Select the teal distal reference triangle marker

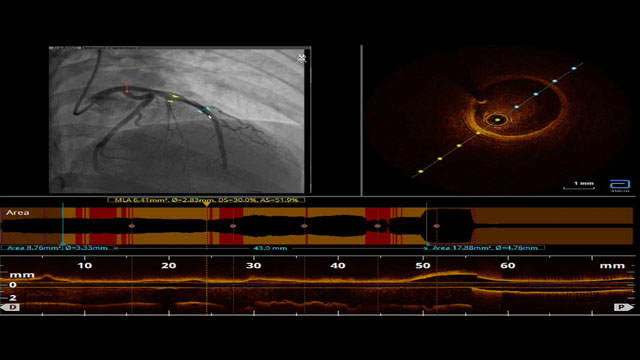coord(63,244)
